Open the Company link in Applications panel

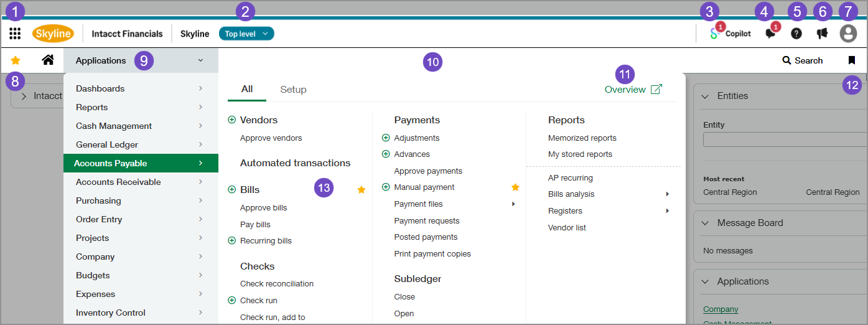(x=721, y=309)
